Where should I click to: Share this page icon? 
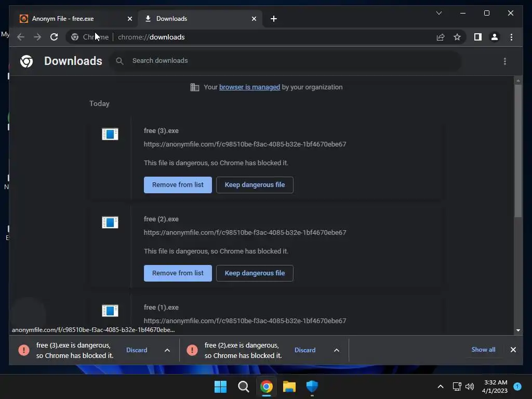(x=441, y=37)
